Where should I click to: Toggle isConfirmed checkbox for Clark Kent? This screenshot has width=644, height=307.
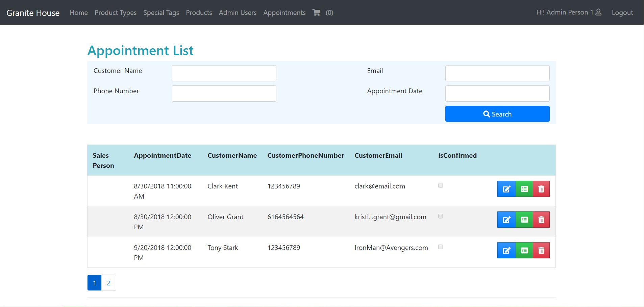[440, 185]
